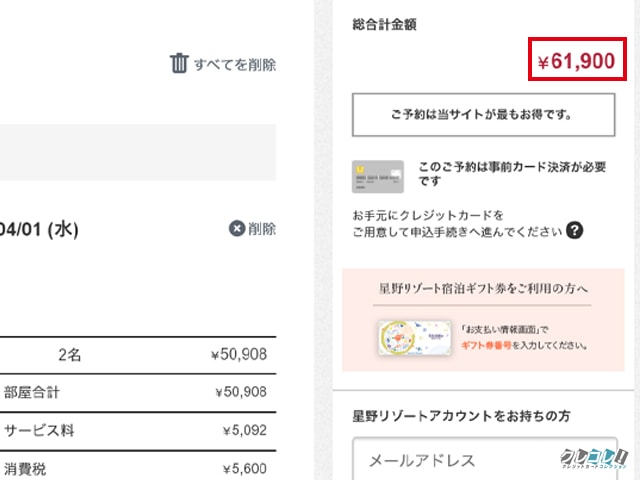Click the gray credit card icon
Image resolution: width=640 pixels, height=480 pixels.
(x=378, y=177)
